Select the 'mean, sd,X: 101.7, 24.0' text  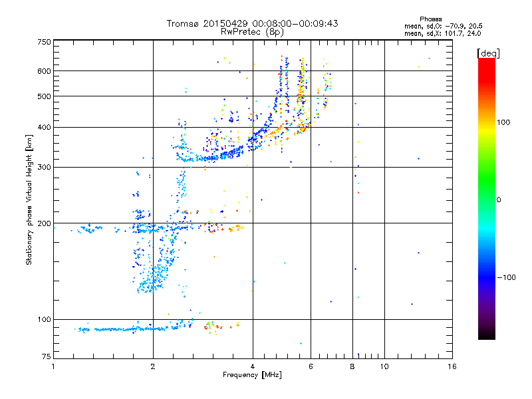coord(442,33)
